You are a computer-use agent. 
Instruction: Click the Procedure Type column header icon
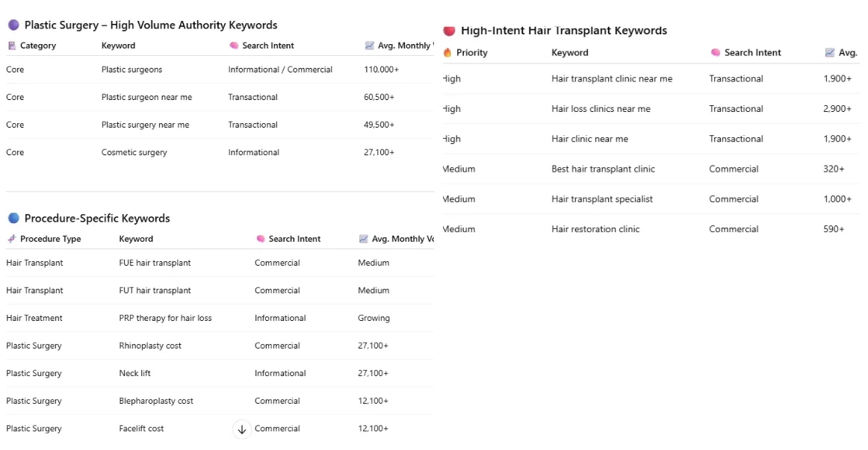(x=12, y=239)
